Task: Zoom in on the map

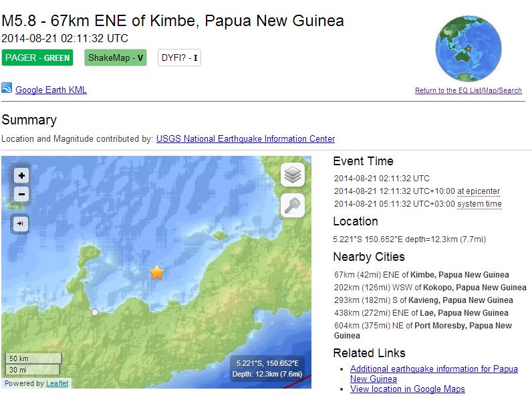Action: (x=21, y=176)
